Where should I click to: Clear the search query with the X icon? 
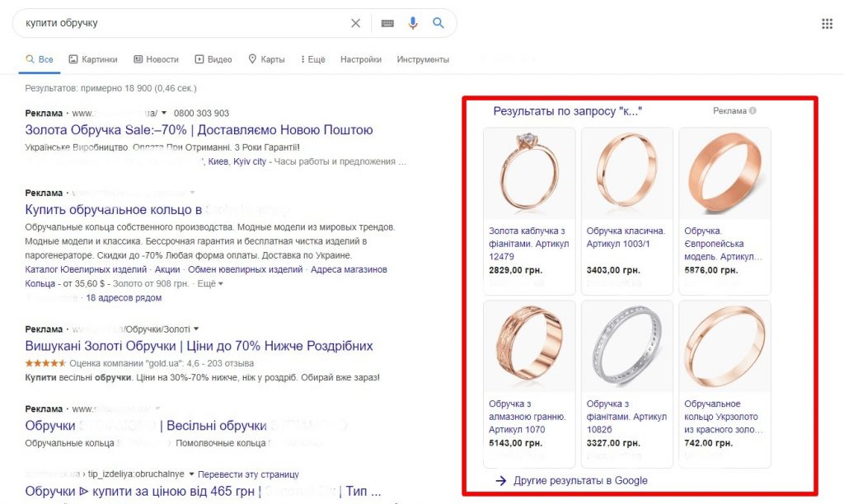356,22
